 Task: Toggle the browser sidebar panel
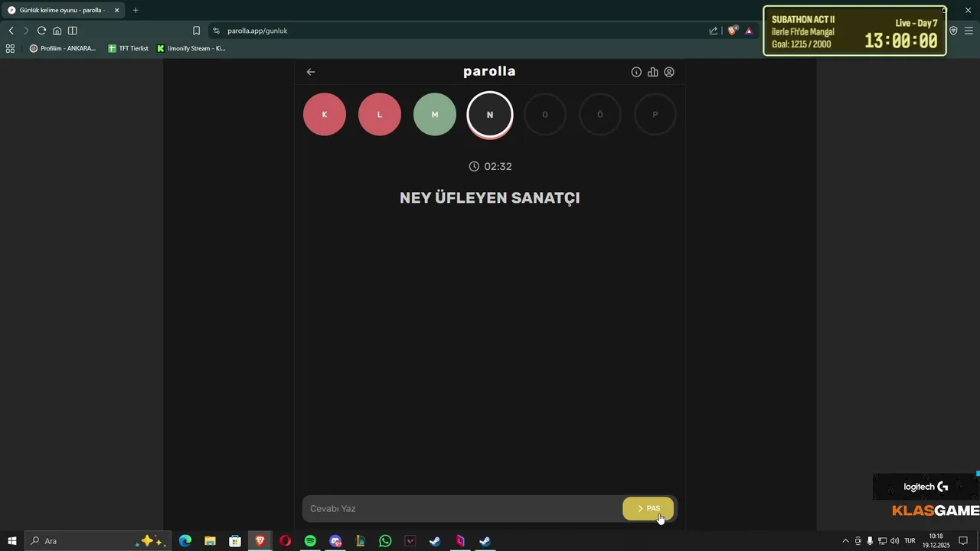[x=72, y=31]
